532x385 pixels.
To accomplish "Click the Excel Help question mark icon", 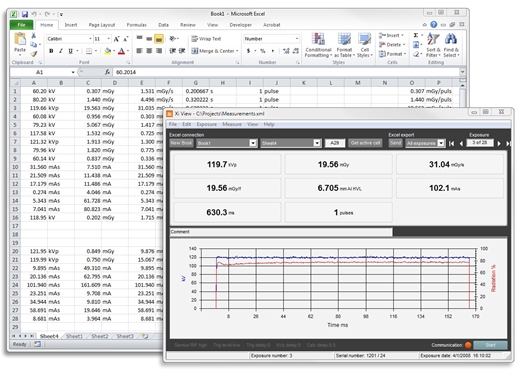I will point(434,24).
